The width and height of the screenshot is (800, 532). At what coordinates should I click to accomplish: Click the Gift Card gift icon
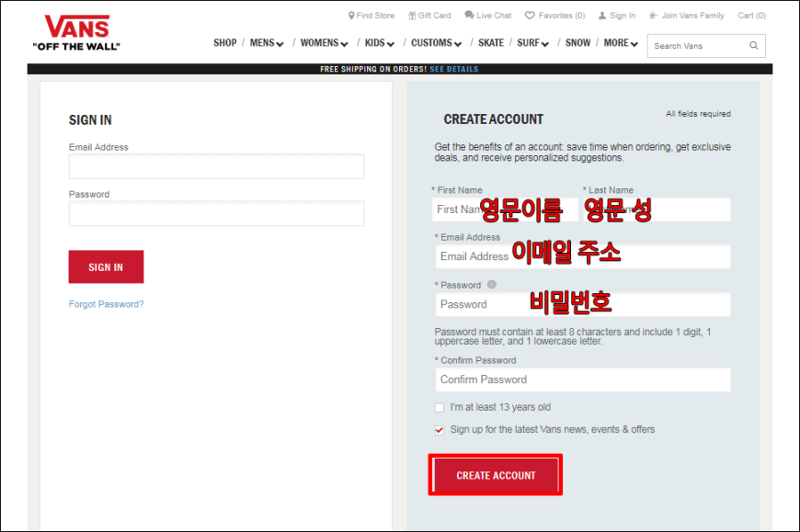(x=412, y=16)
